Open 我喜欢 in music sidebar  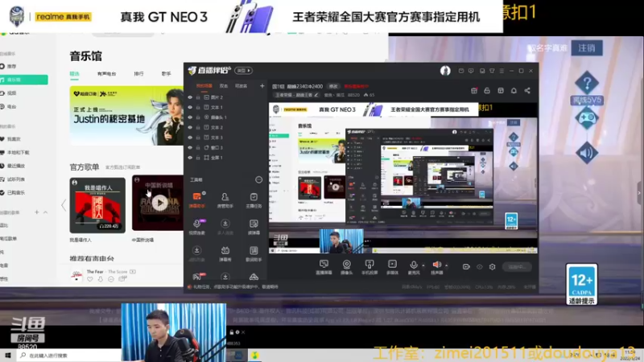tap(14, 139)
